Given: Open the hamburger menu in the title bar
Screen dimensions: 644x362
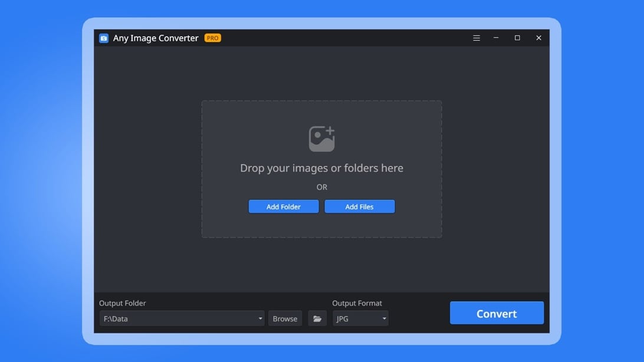Looking at the screenshot, I should tap(476, 37).
